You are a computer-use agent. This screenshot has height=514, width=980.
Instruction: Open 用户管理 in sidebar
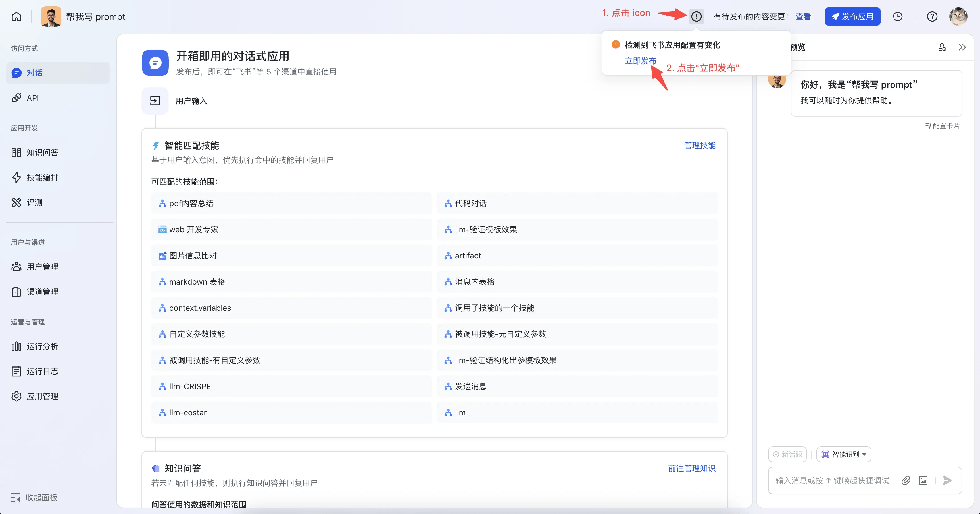point(58,266)
